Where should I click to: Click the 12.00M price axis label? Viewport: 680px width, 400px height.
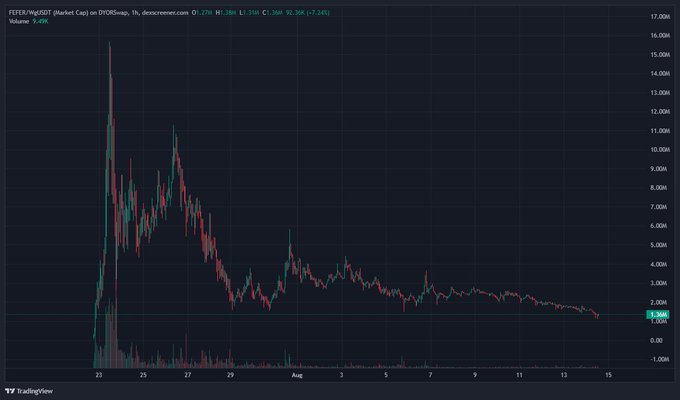pyautogui.click(x=660, y=111)
